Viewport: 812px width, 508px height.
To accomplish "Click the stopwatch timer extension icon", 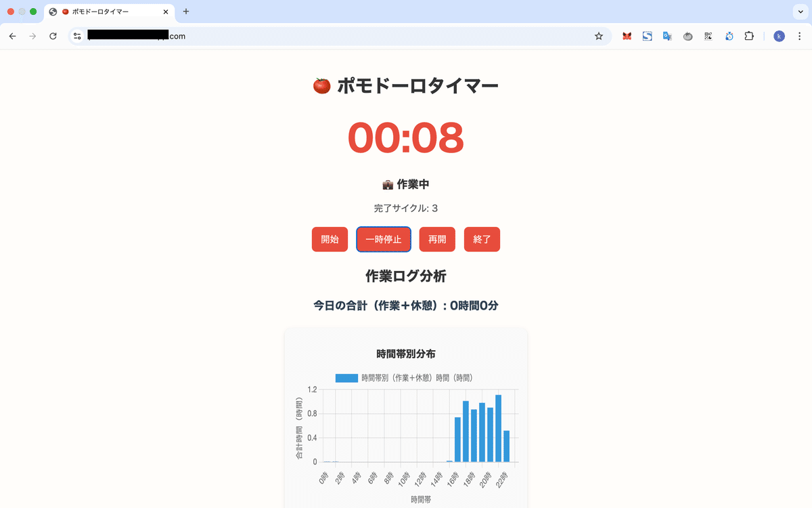I will [x=729, y=36].
